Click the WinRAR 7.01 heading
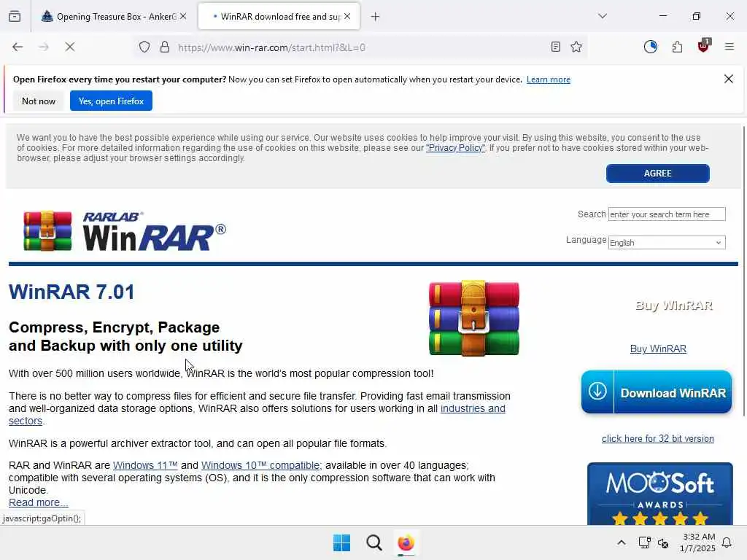 coord(71,292)
